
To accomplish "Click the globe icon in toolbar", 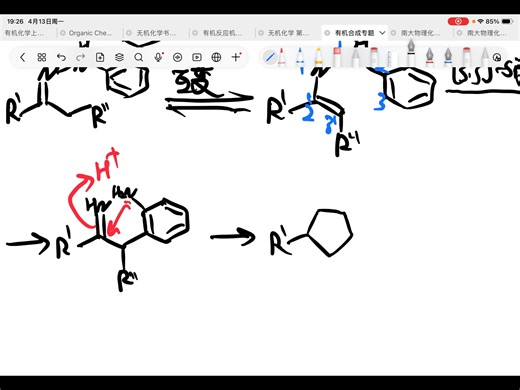I will [x=216, y=57].
